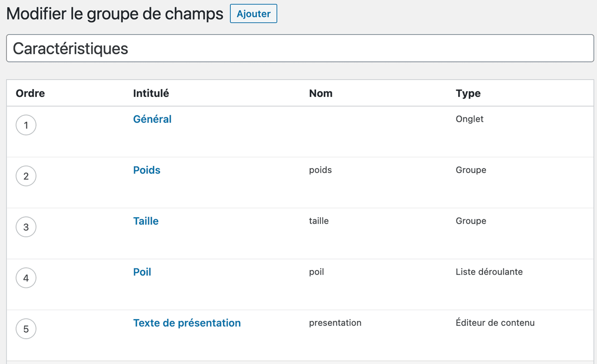Open the Poil field link
This screenshot has width=597, height=364.
pyautogui.click(x=142, y=272)
